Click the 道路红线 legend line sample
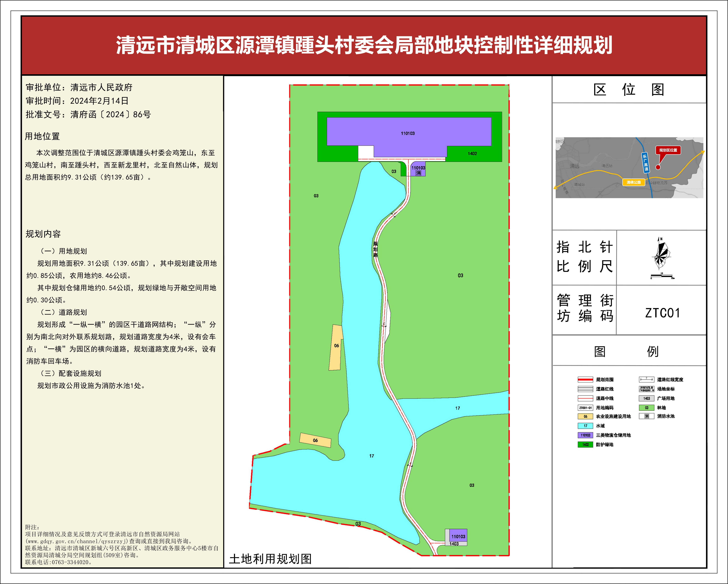Image resolution: width=728 pixels, height=584 pixels. [x=585, y=389]
